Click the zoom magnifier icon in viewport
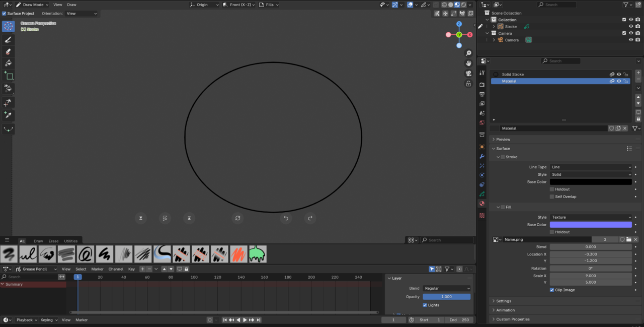The image size is (644, 327). pyautogui.click(x=468, y=53)
